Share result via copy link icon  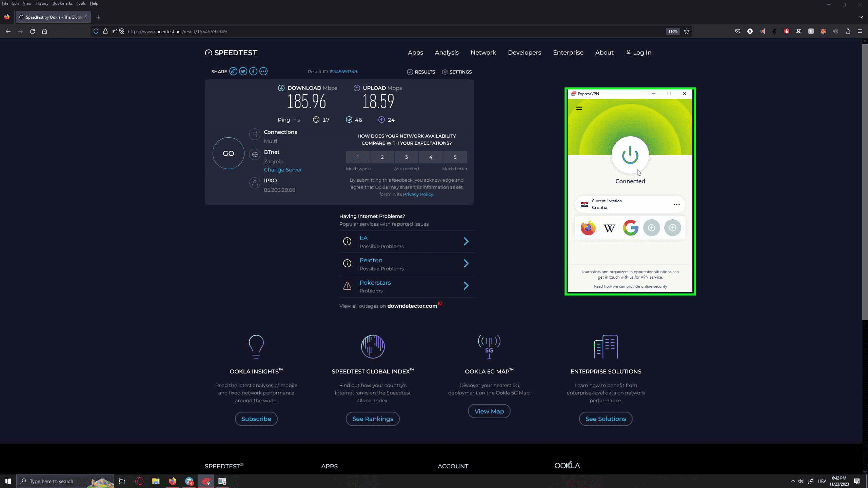tap(233, 72)
